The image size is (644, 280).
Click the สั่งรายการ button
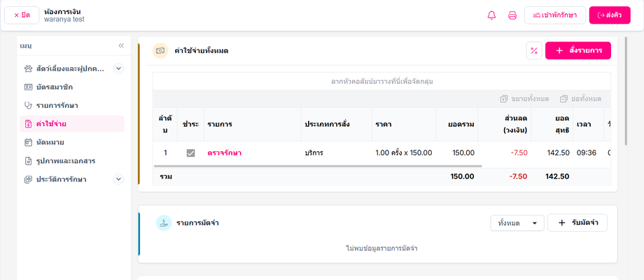click(578, 50)
